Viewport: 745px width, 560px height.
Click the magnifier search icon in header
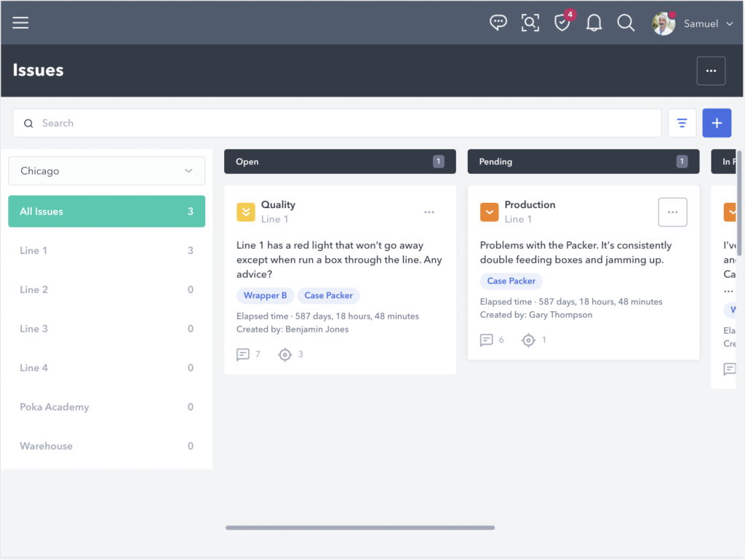click(x=626, y=23)
